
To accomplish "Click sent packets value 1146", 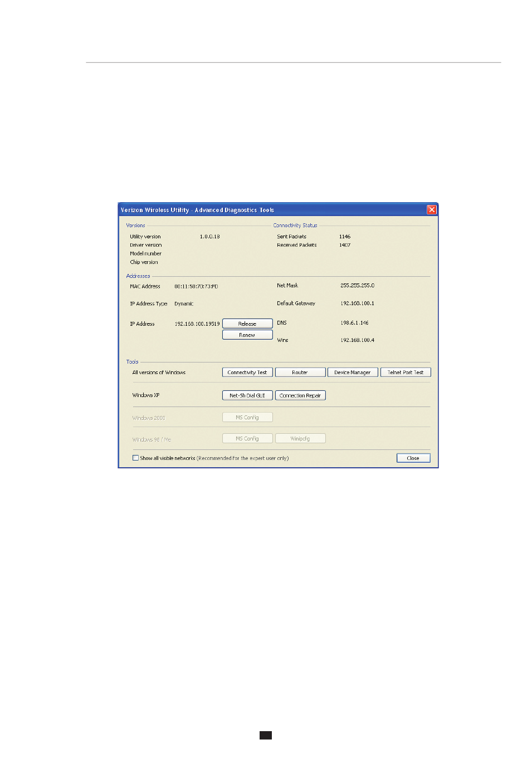I will 345,237.
